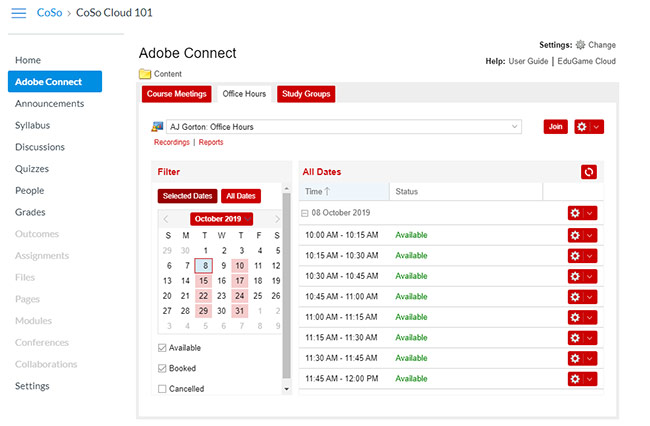Click gear for 10:00 AM - 10:15 AM slot

click(x=575, y=235)
